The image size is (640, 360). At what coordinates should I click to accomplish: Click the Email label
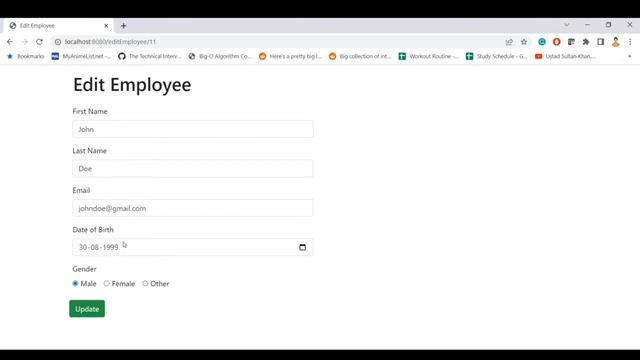pos(81,190)
